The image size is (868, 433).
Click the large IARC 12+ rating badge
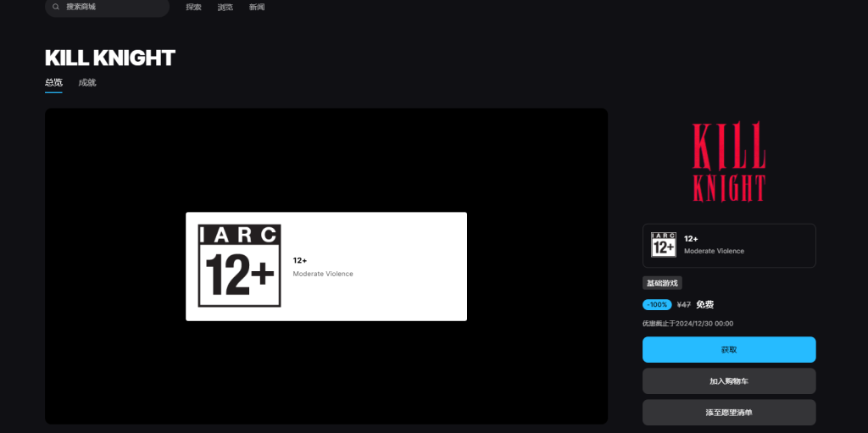240,266
